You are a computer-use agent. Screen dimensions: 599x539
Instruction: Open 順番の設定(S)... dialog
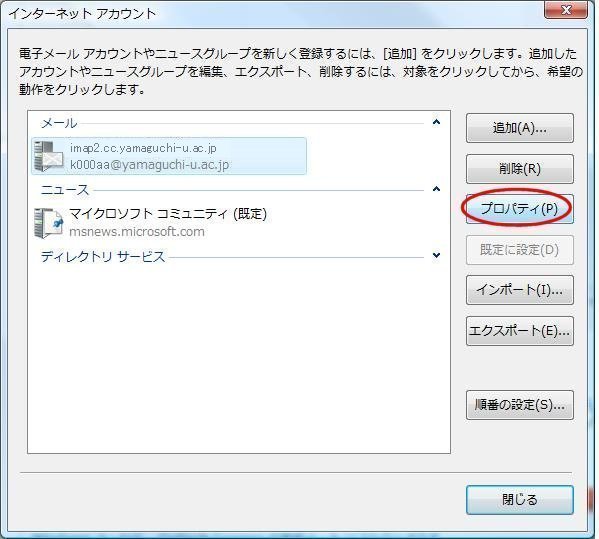pyautogui.click(x=520, y=405)
